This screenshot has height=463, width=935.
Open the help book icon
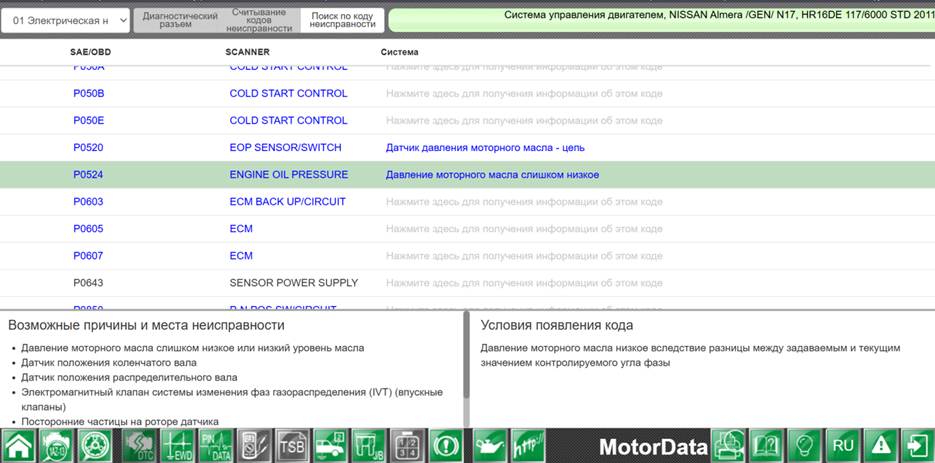767,446
